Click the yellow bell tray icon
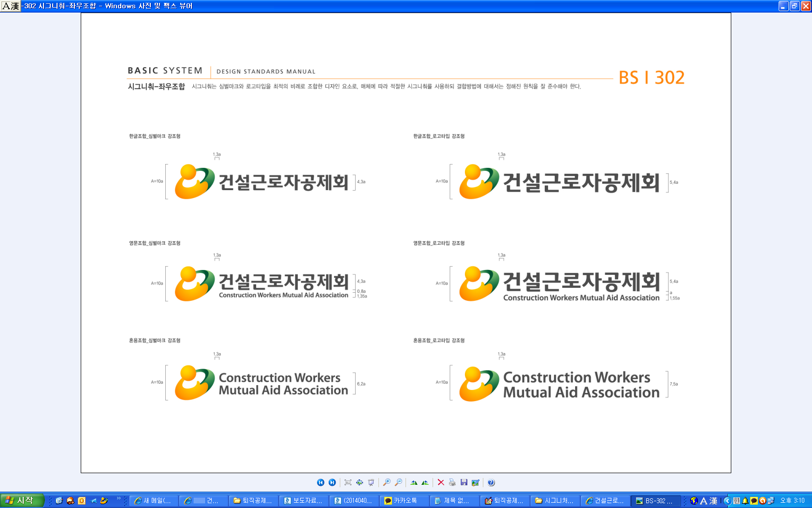Image resolution: width=812 pixels, height=508 pixels. click(745, 501)
